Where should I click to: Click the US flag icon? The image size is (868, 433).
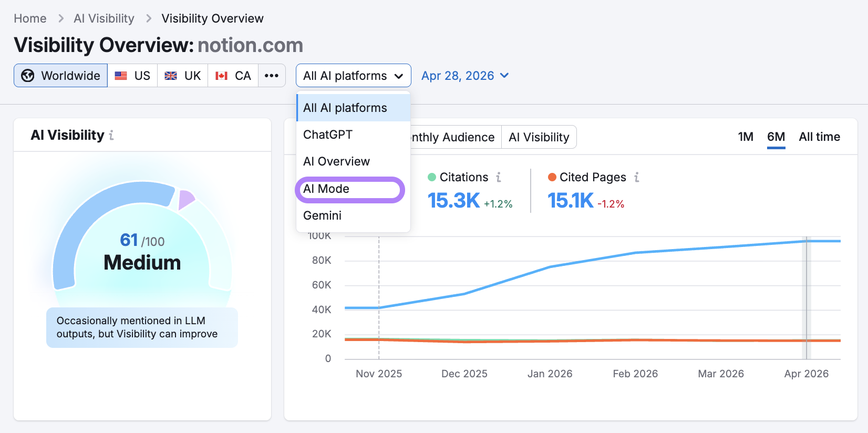(121, 76)
